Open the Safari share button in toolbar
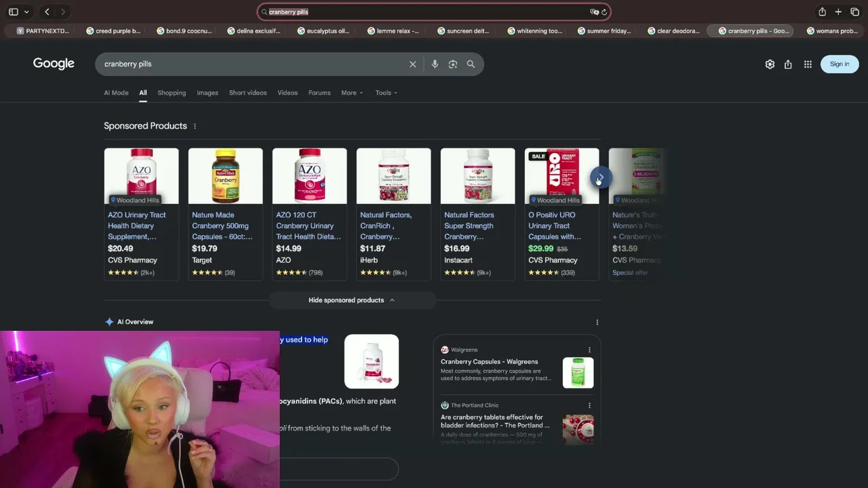Image resolution: width=868 pixels, height=488 pixels. tap(822, 12)
